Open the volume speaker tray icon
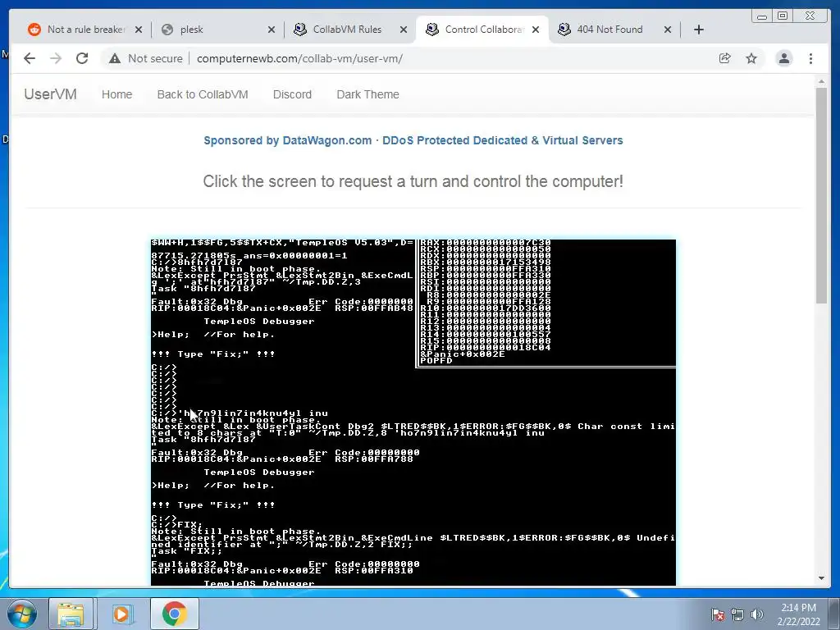 (756, 614)
